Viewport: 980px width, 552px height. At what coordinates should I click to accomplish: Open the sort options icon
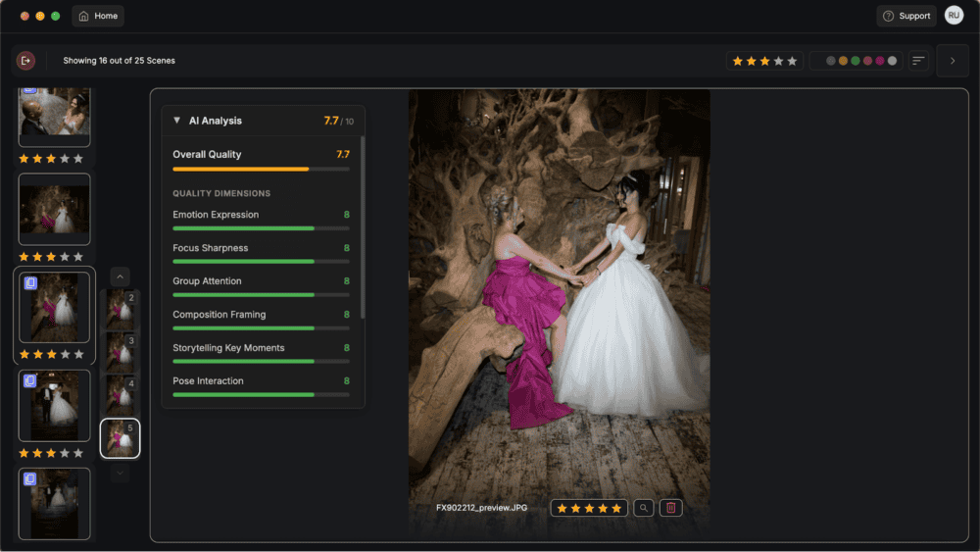(918, 61)
